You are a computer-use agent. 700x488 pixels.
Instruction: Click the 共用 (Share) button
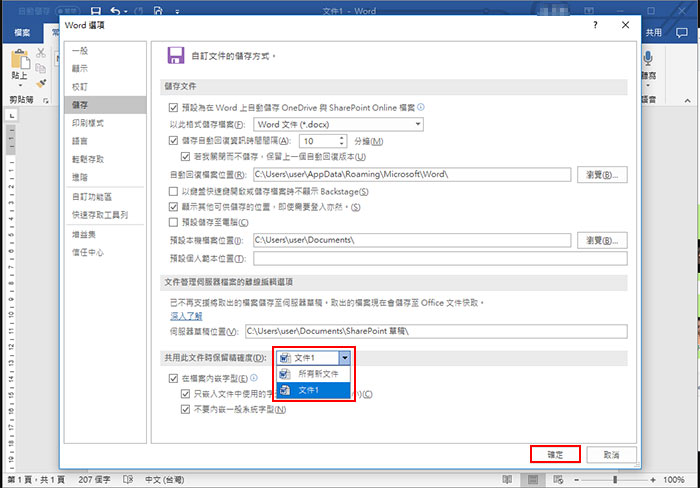(x=654, y=33)
